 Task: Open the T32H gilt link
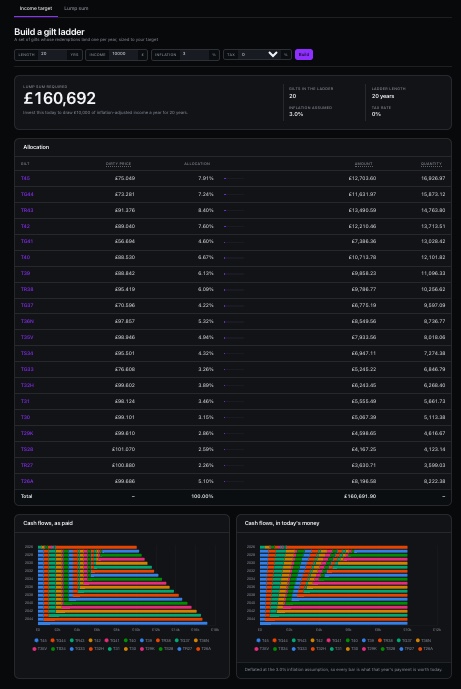coord(27,385)
